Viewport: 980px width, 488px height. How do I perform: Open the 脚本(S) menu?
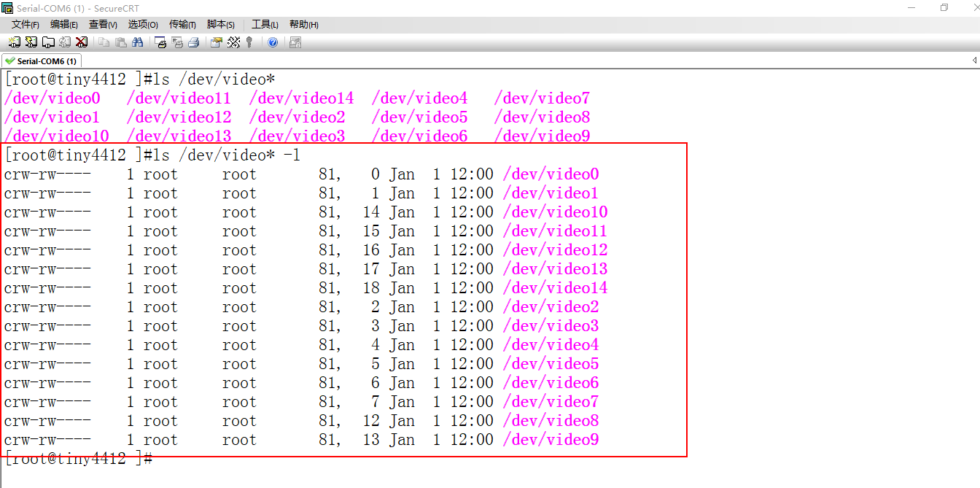click(x=221, y=24)
